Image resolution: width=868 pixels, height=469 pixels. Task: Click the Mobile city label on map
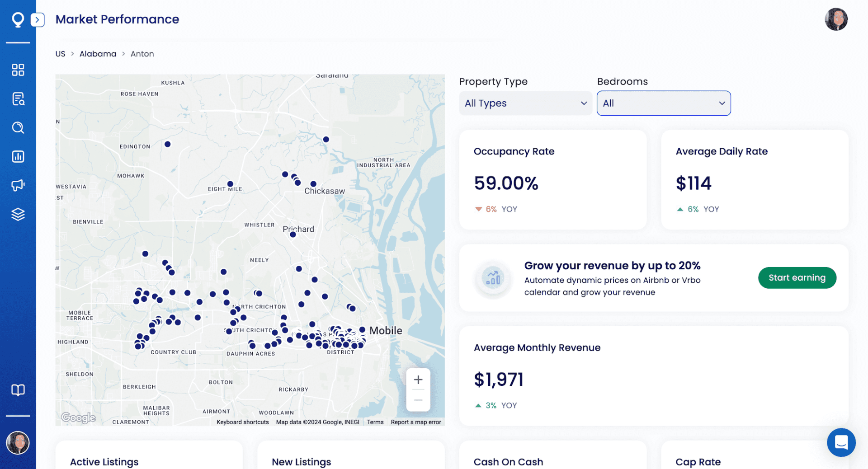386,331
